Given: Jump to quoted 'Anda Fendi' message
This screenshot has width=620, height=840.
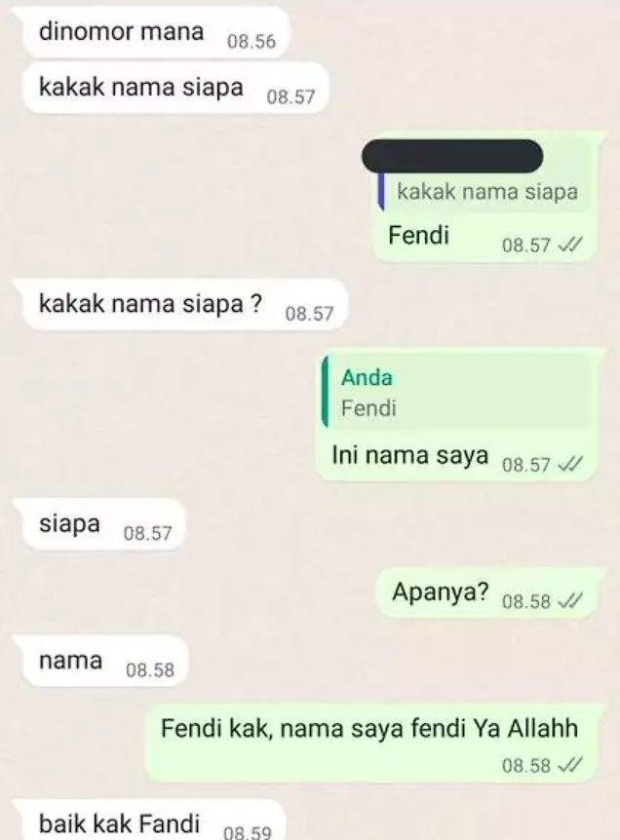Looking at the screenshot, I should pyautogui.click(x=456, y=393).
